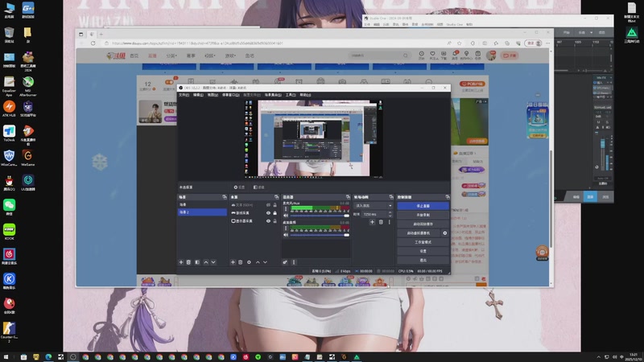Pop out the Audio Mixer dock
This screenshot has height=362, width=644.
coord(348,197)
